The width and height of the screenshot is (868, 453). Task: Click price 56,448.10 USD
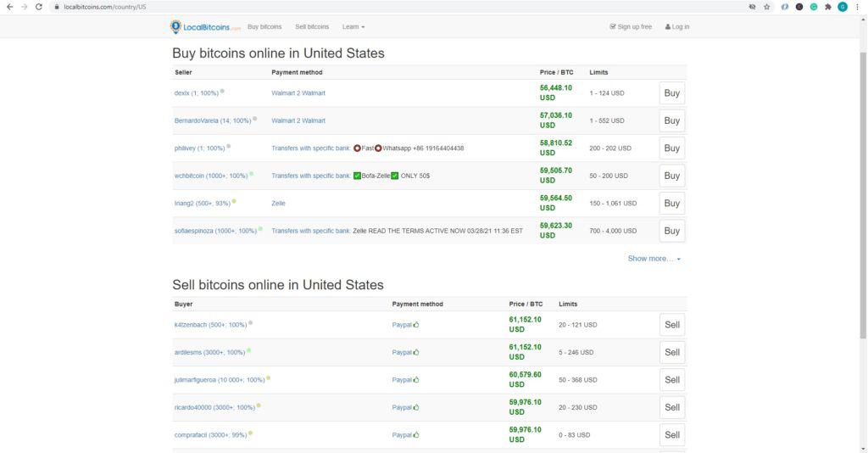pyautogui.click(x=556, y=92)
